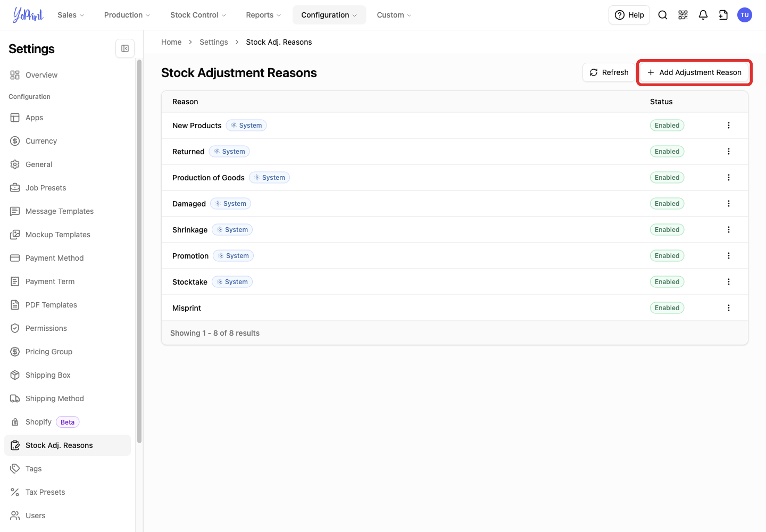Go to Currency settings
The height and width of the screenshot is (532, 766).
tap(68, 141)
